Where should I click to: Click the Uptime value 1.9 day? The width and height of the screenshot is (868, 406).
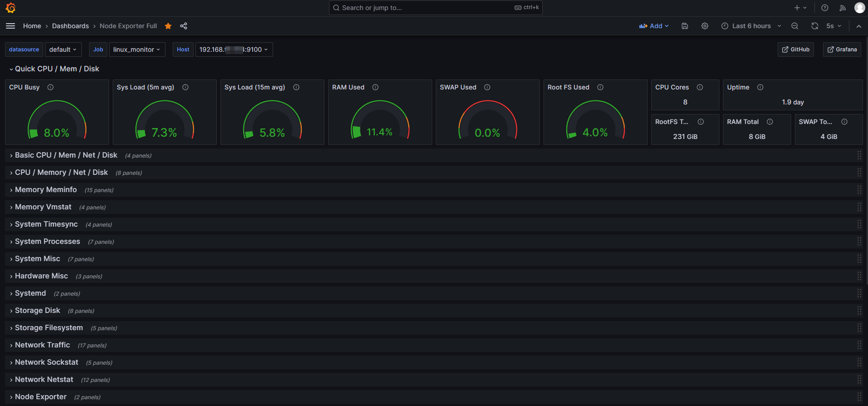pyautogui.click(x=793, y=102)
